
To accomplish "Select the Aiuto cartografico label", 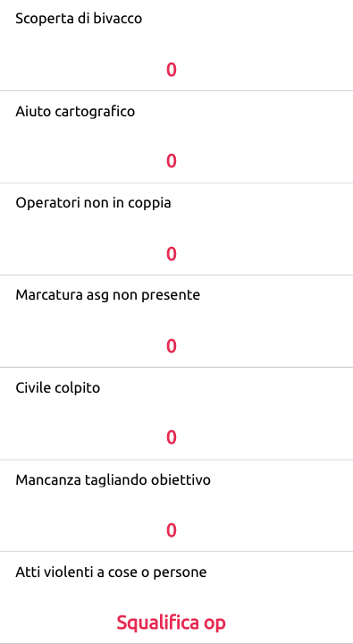I will [75, 111].
